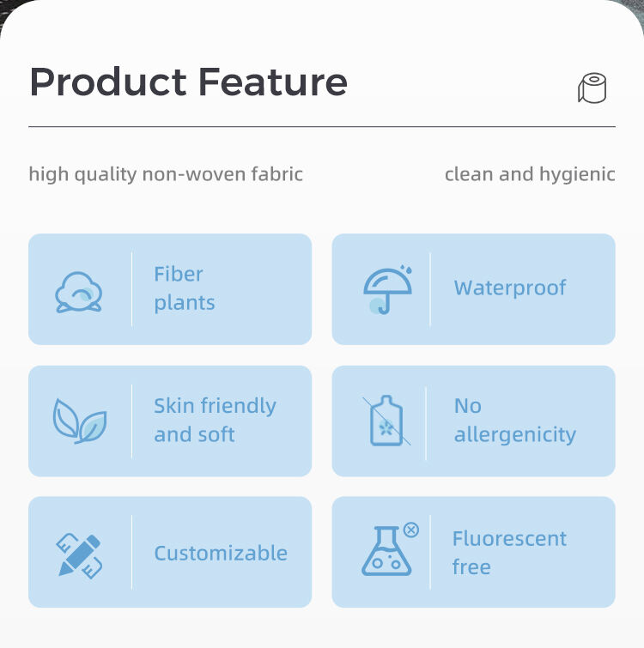Click the cotton fiber plant icon
Screen dimensions: 644x648
[78, 292]
